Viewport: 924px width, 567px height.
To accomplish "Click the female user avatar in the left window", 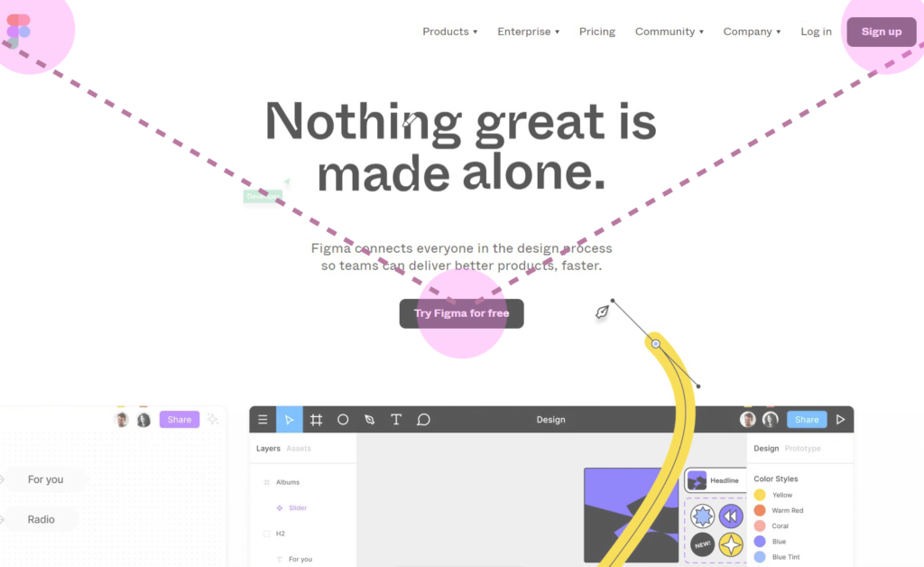I will click(143, 420).
